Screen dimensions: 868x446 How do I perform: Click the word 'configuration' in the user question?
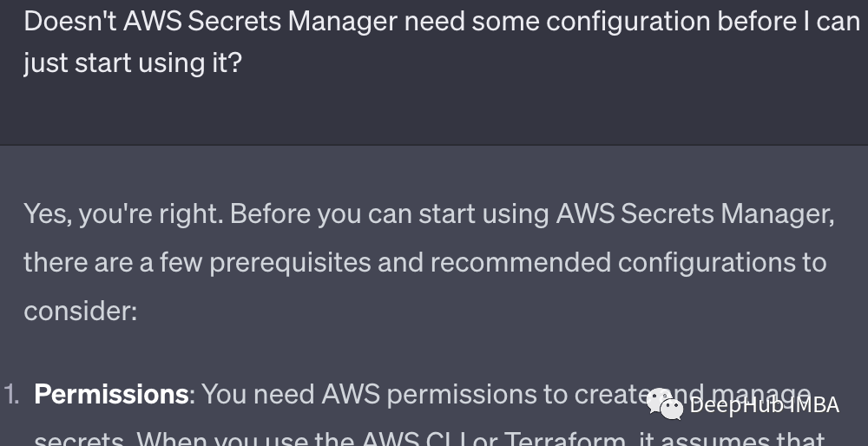(x=628, y=23)
